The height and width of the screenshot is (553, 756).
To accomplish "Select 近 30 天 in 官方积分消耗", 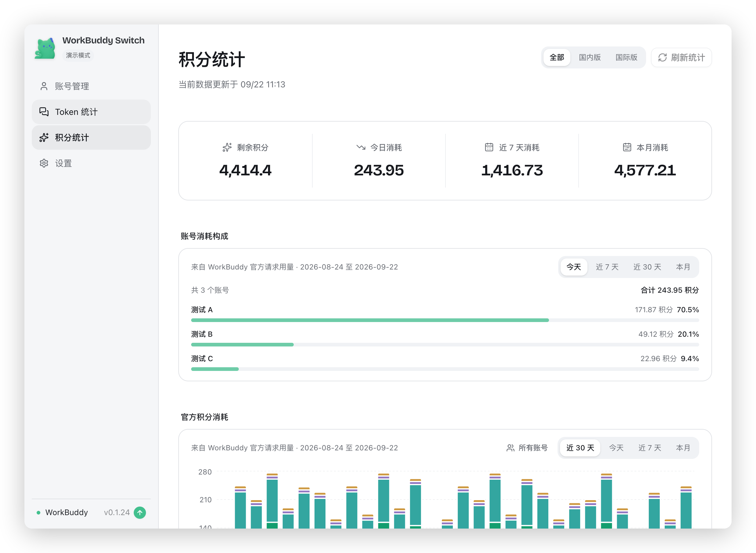I will pyautogui.click(x=580, y=448).
